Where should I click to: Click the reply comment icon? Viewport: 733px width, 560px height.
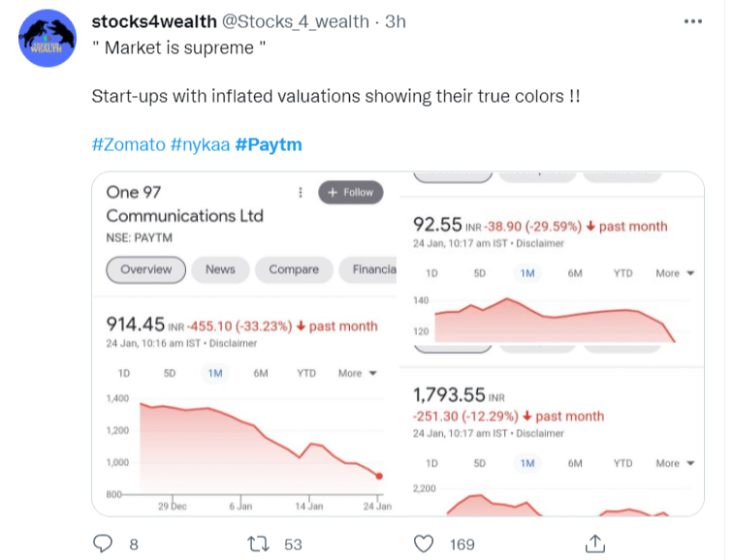[104, 544]
